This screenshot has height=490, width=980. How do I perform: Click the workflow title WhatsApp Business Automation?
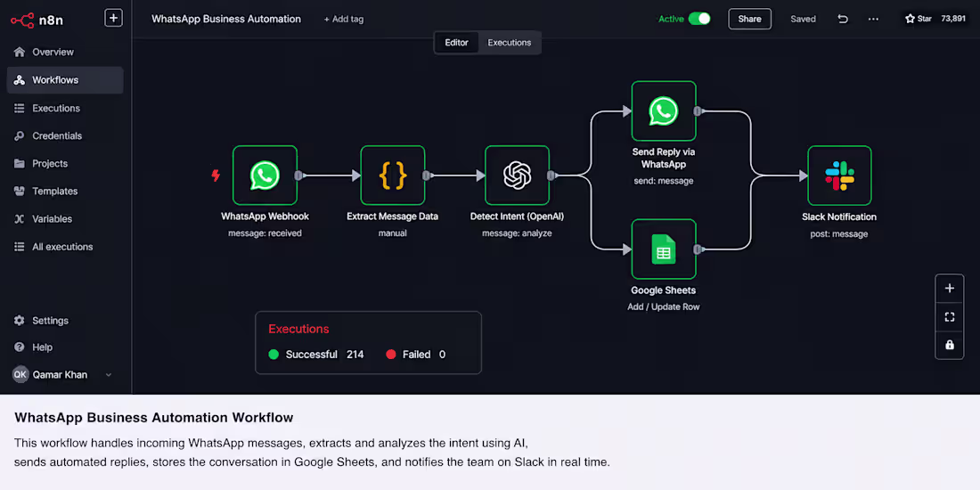pos(226,19)
